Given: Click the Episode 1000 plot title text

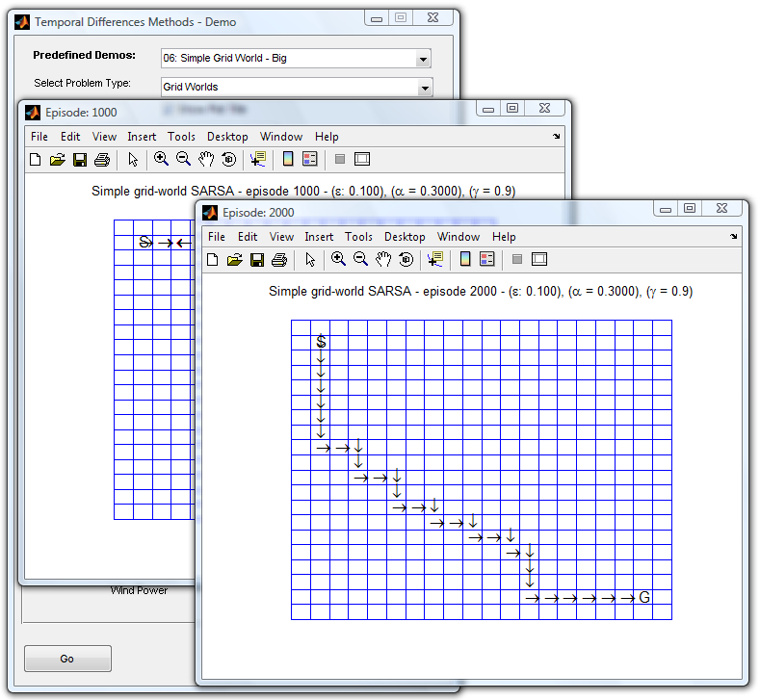Looking at the screenshot, I should coord(303,191).
